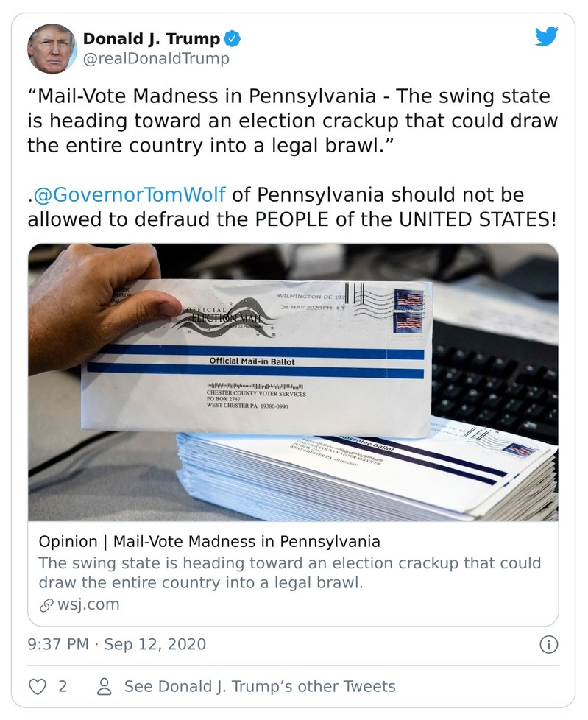This screenshot has width=588, height=720.
Task: Click the person icon beside other Tweets
Action: pyautogui.click(x=105, y=686)
